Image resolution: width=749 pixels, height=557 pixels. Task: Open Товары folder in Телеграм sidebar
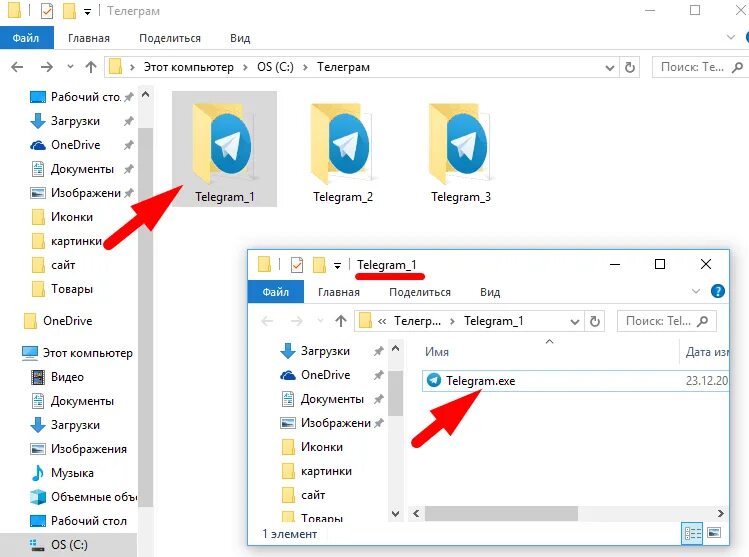click(x=62, y=289)
